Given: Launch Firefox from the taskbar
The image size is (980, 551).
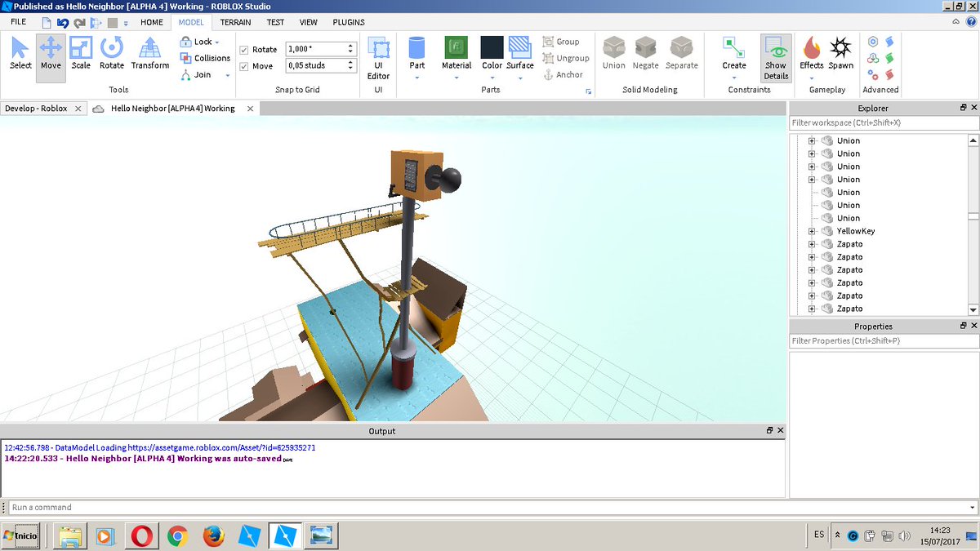Looking at the screenshot, I should [x=213, y=535].
